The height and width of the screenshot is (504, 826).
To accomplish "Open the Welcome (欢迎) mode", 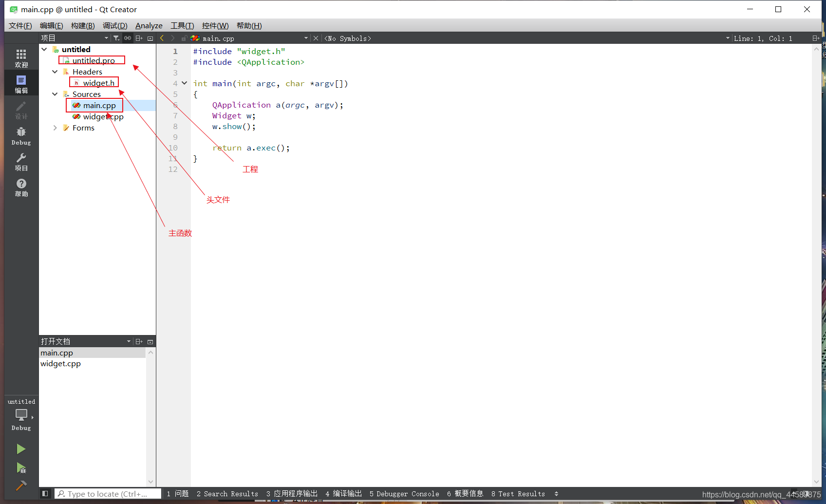I will point(21,58).
